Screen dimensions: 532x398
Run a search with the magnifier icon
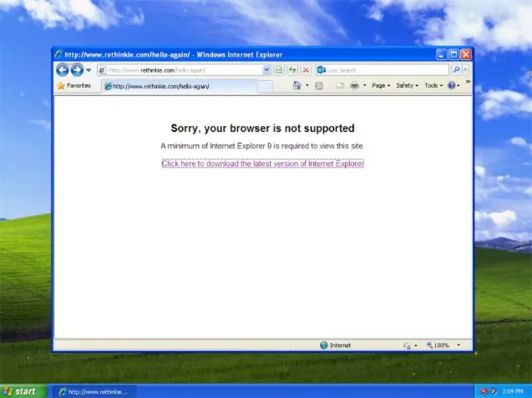click(x=456, y=69)
